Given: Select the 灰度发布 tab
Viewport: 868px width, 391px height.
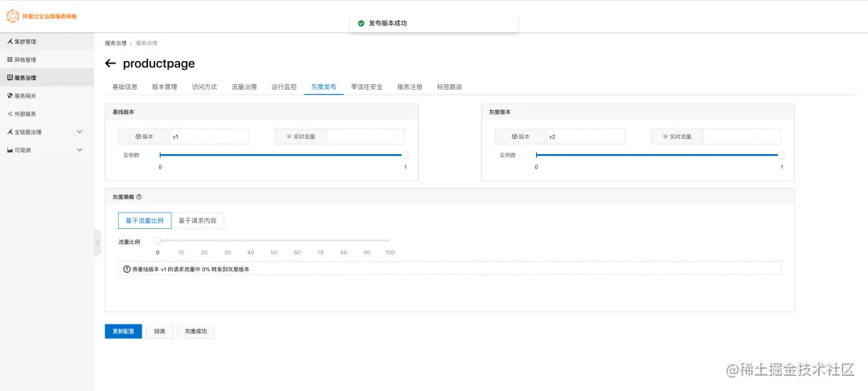Looking at the screenshot, I should pos(324,87).
